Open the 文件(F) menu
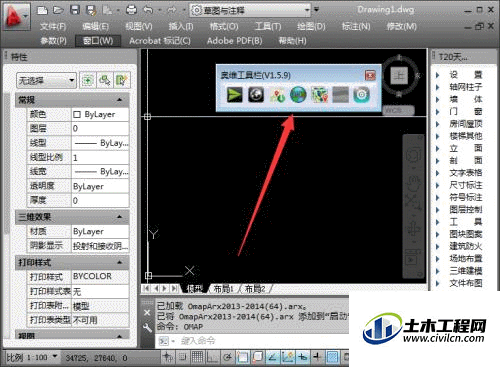The image size is (500, 367). point(53,26)
